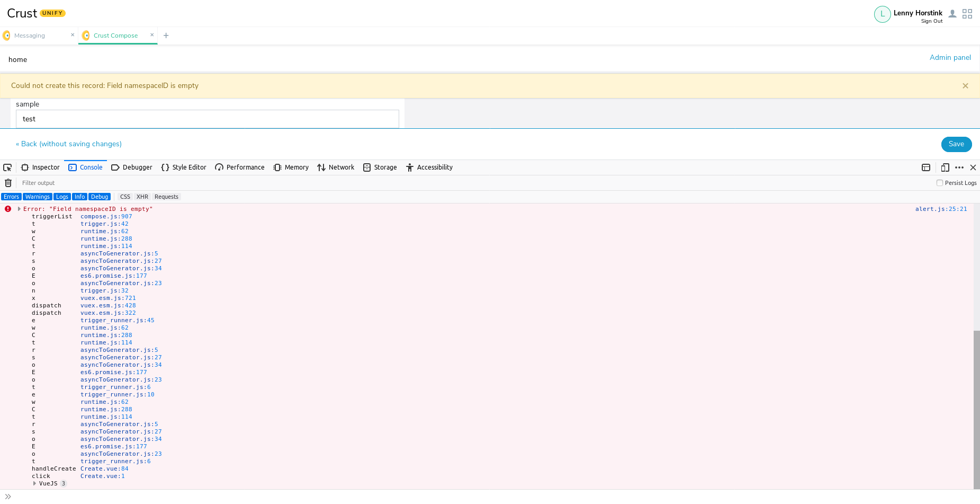Screen dimensions: 980x504
Task: Open the DevTools meatball menu
Action: 959,167
